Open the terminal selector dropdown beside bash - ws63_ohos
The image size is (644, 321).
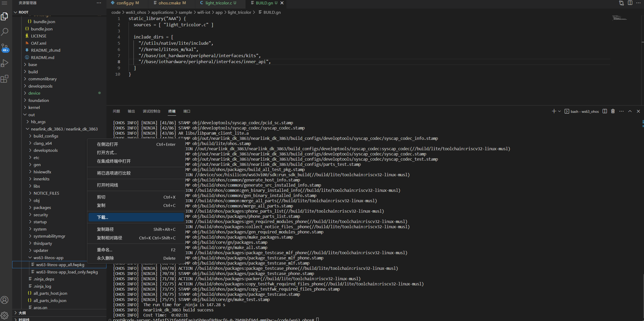click(559, 111)
